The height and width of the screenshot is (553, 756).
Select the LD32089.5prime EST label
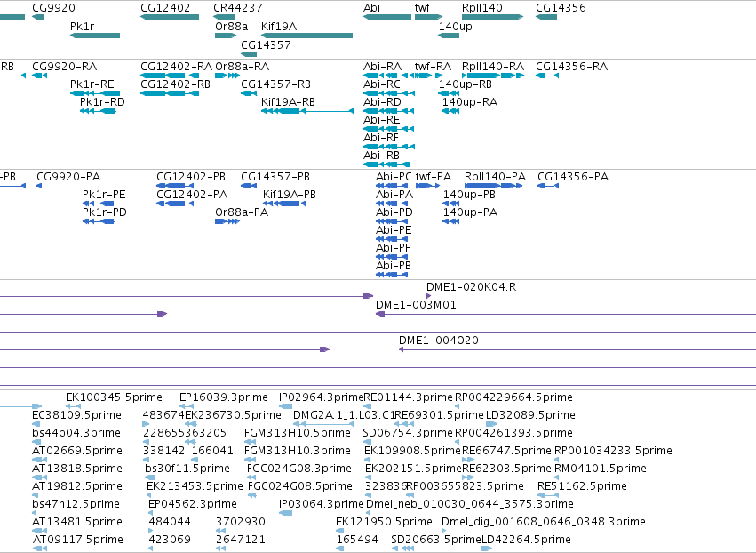pos(531,415)
